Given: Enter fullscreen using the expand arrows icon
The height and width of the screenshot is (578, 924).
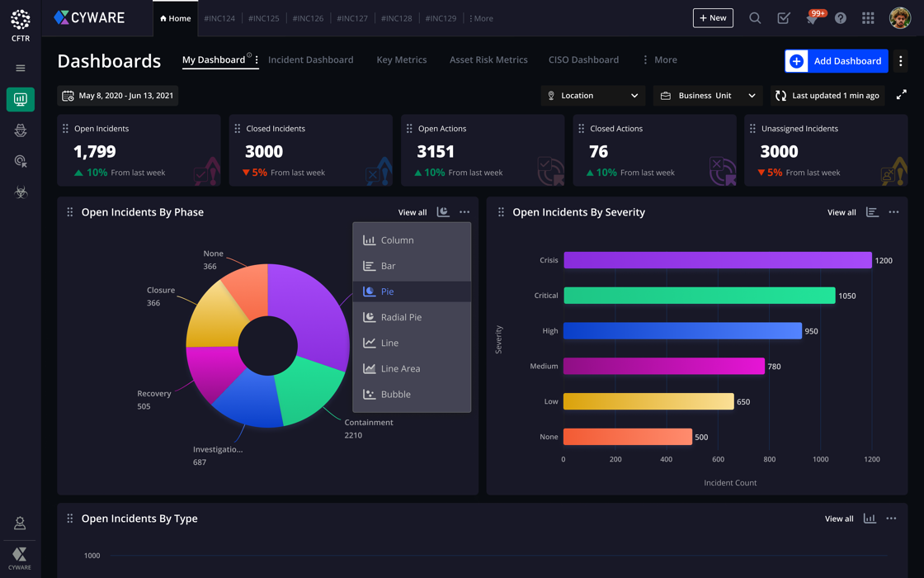Looking at the screenshot, I should 901,96.
